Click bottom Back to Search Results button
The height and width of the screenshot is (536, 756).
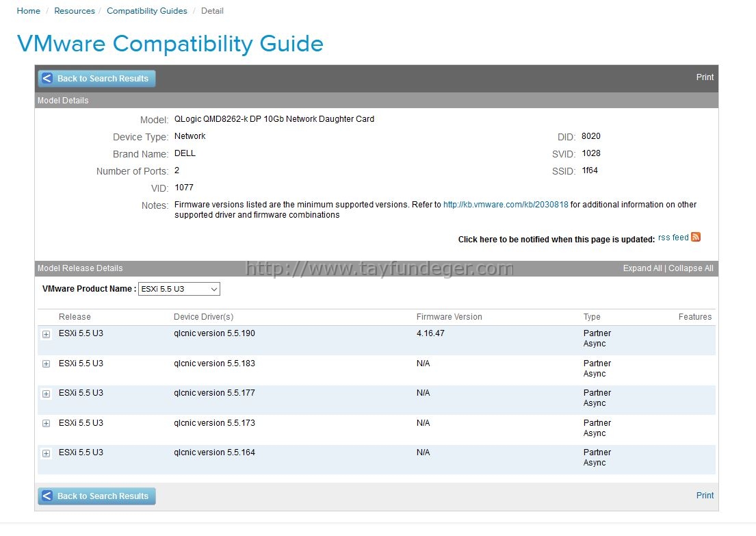click(x=97, y=496)
